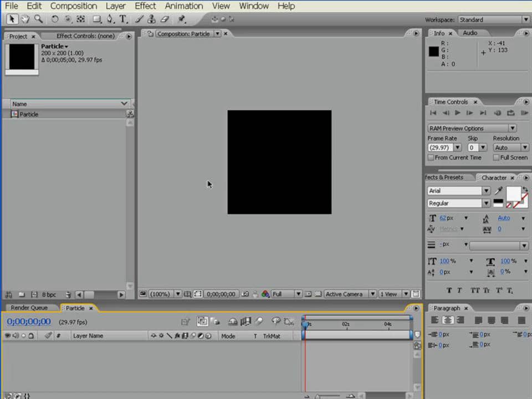The height and width of the screenshot is (399, 532).
Task: Click the white fill color swatch
Action: (513, 193)
